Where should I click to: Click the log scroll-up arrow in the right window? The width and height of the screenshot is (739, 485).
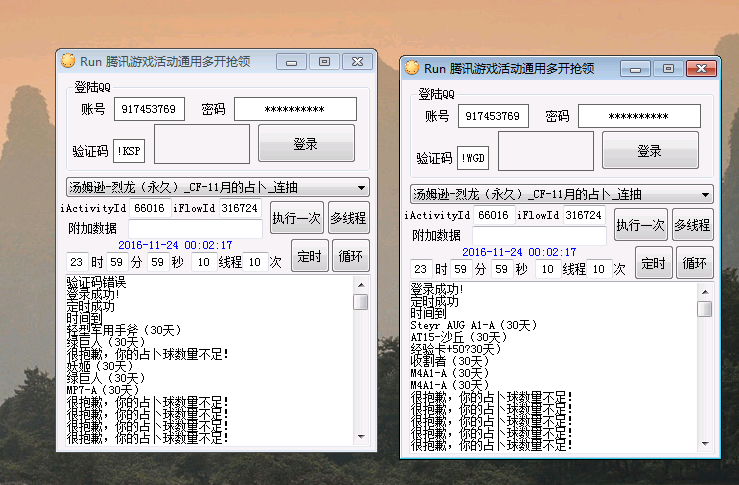click(x=705, y=292)
